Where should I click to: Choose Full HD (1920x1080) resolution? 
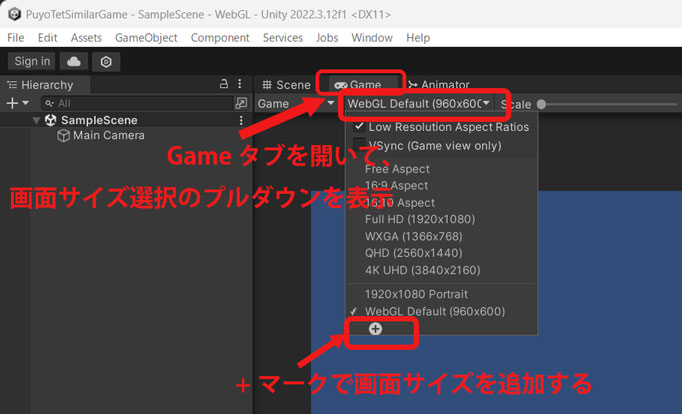click(420, 219)
